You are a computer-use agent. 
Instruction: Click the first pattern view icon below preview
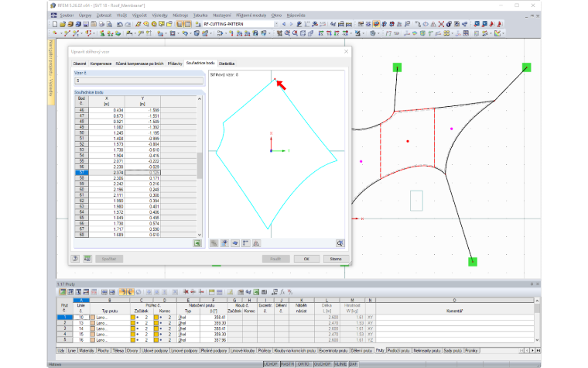click(214, 243)
